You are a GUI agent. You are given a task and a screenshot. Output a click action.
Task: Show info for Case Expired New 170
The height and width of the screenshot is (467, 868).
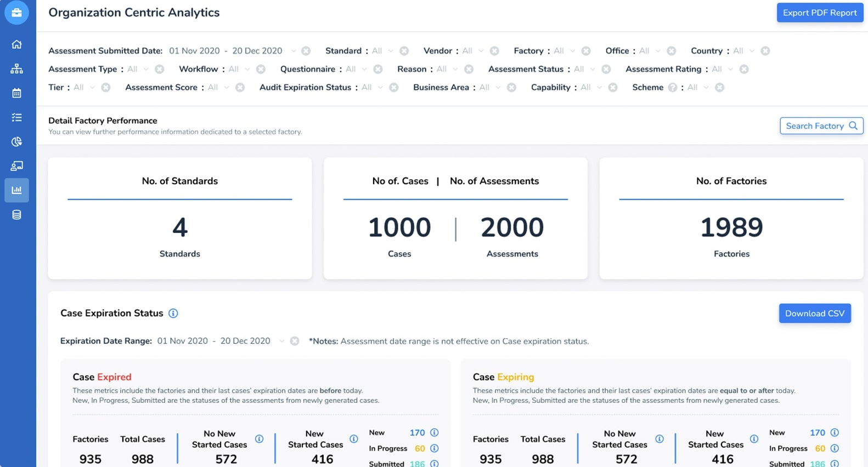435,432
